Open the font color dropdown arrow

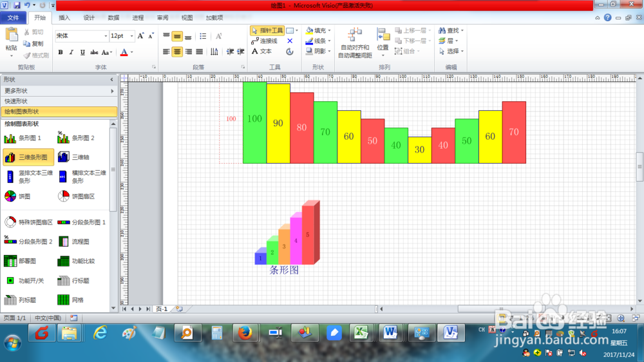click(132, 52)
